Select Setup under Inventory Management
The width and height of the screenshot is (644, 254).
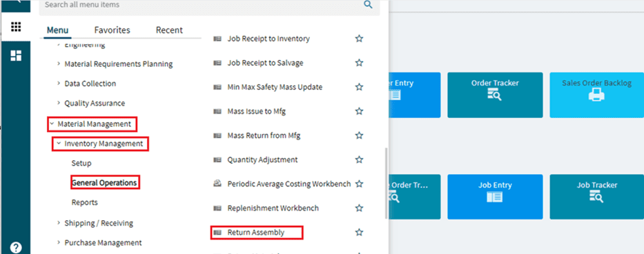[81, 163]
